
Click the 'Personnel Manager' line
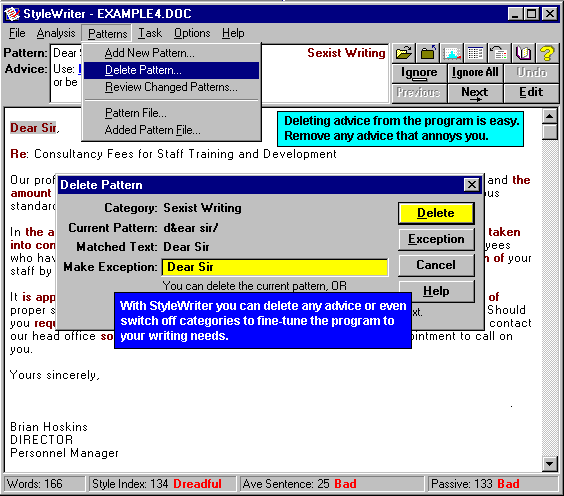tap(64, 453)
